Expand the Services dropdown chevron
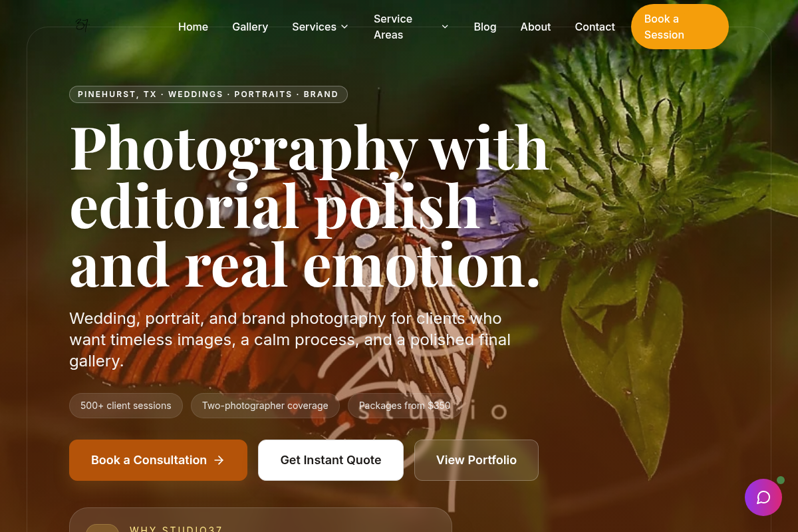Screen dimensions: 798x532 (344, 27)
